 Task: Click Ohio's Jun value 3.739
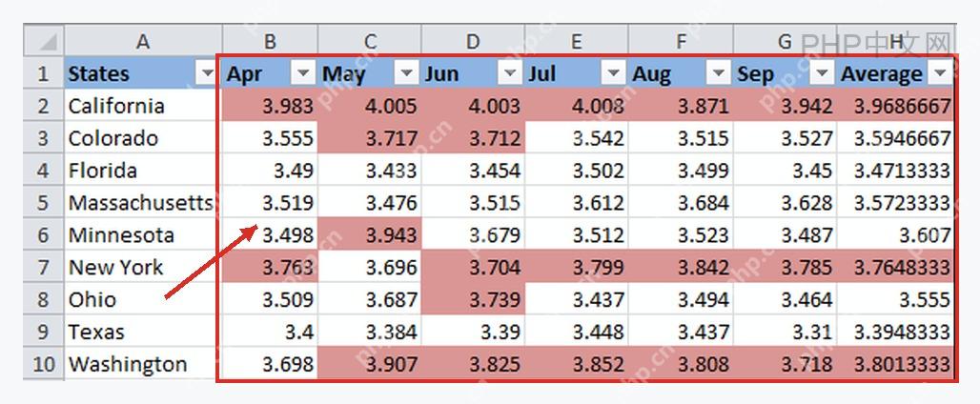[473, 299]
